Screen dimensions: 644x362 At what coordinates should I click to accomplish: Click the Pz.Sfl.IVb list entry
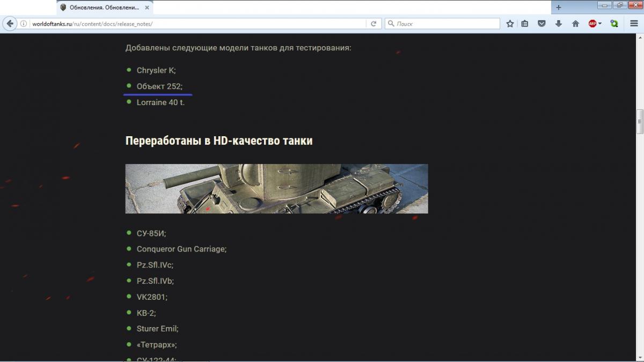[x=155, y=281]
